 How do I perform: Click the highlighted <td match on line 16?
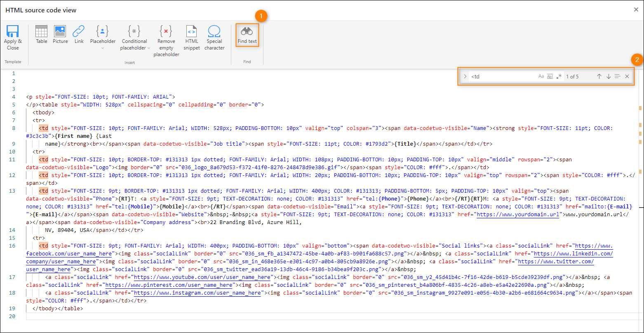pyautogui.click(x=43, y=246)
